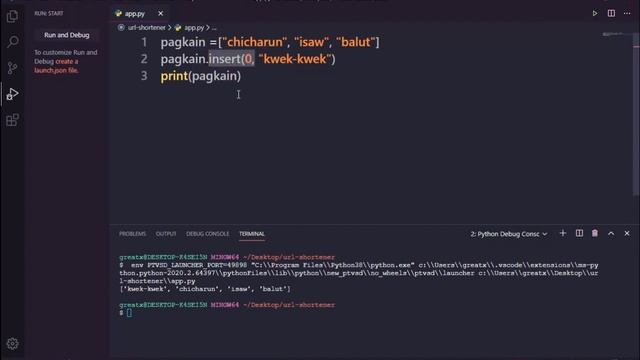Click line number 3 in the gutter

pyautogui.click(x=144, y=76)
